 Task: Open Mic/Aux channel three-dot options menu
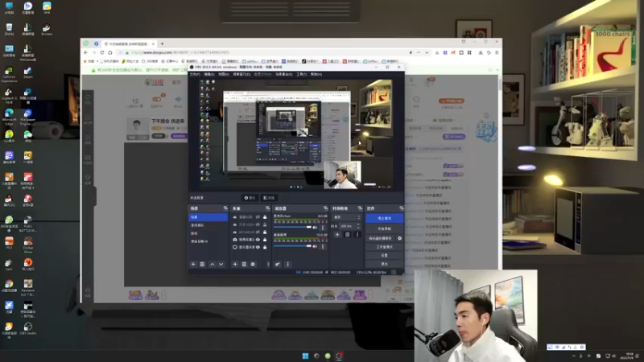coord(323,227)
